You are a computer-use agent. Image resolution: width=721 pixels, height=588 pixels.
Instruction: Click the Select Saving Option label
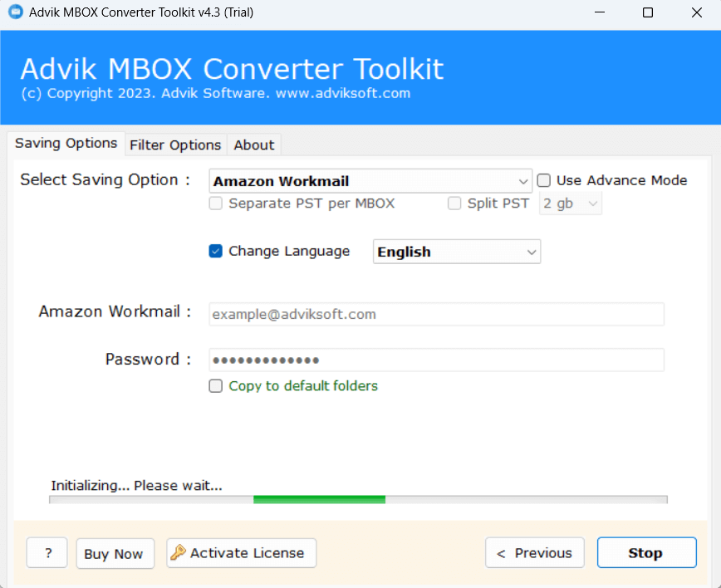pyautogui.click(x=105, y=179)
